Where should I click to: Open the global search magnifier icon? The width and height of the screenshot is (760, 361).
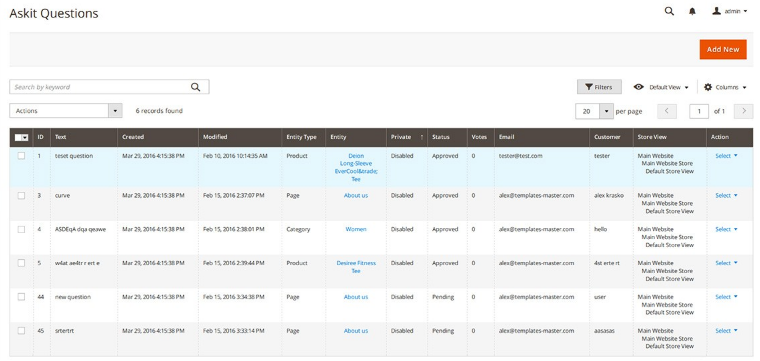[x=669, y=11]
